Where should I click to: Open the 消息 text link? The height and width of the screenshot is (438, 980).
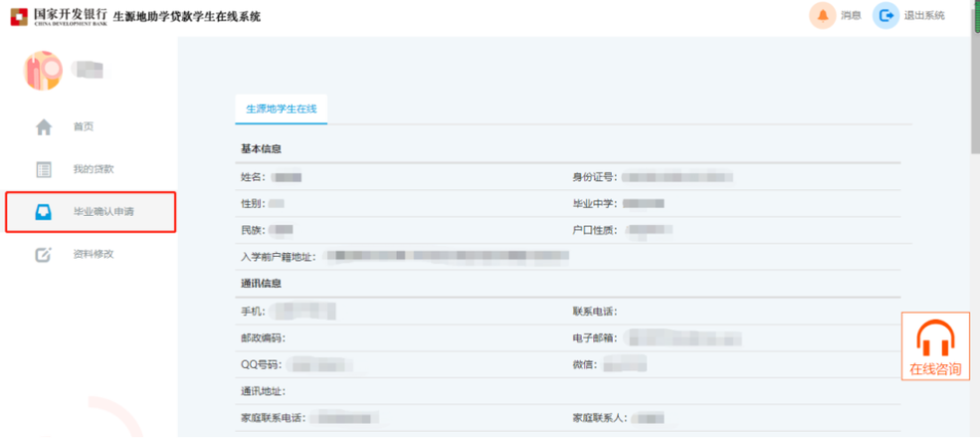[x=851, y=16]
